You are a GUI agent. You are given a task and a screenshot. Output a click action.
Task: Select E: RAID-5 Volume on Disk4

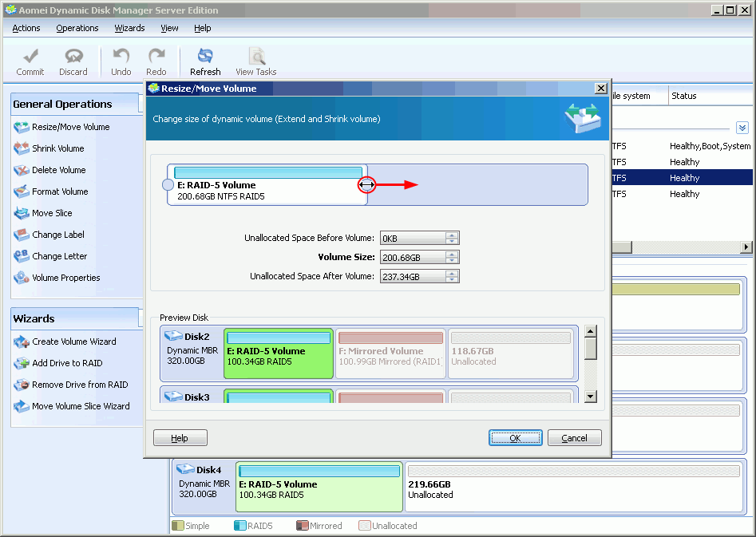[319, 487]
